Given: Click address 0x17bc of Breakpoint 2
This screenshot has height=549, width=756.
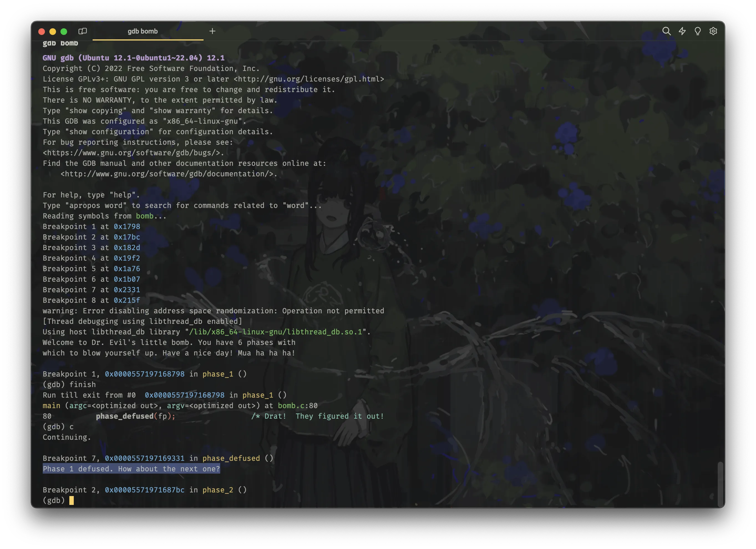Looking at the screenshot, I should pyautogui.click(x=127, y=237).
